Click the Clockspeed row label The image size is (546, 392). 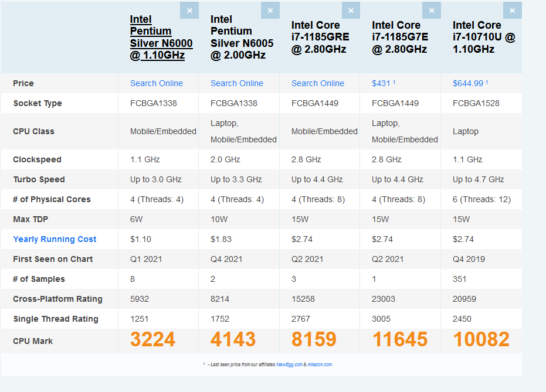coord(38,159)
